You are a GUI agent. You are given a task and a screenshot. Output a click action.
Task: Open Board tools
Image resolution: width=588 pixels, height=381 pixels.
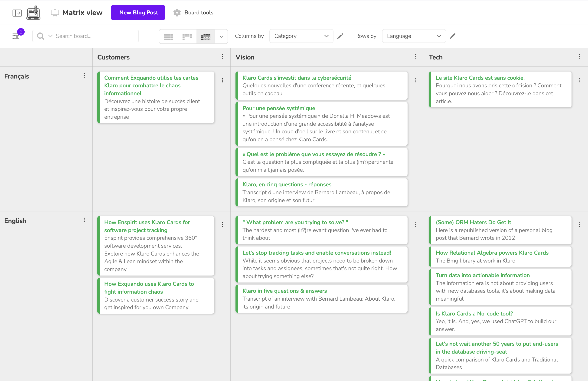(193, 13)
